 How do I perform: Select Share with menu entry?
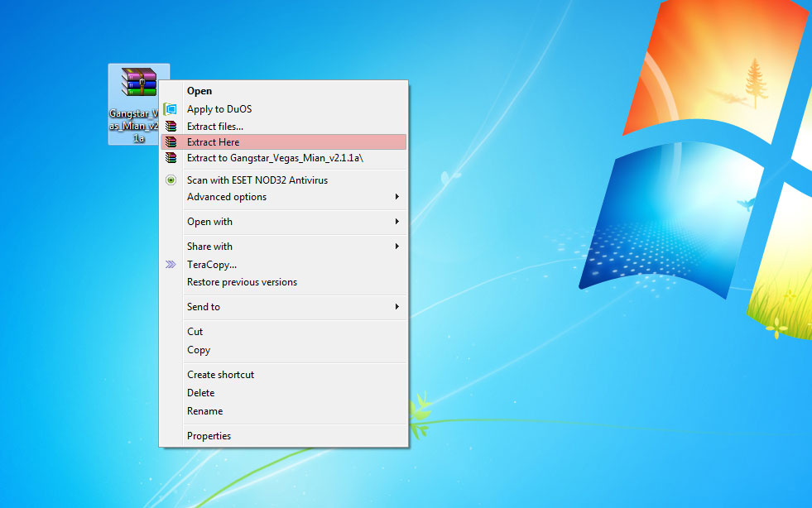(283, 247)
